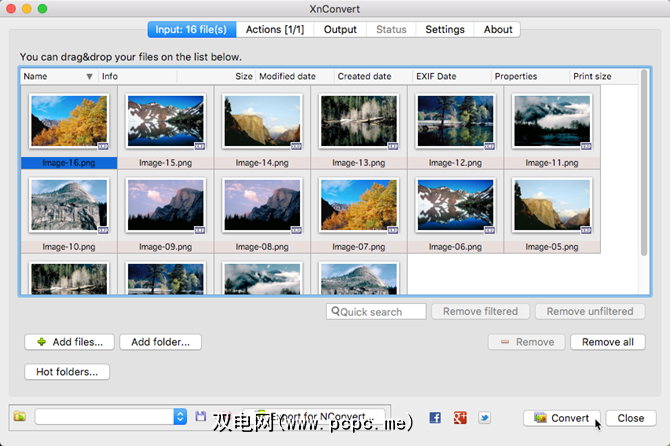Image resolution: width=670 pixels, height=446 pixels.
Task: Click Remove filtered button
Action: coord(480,311)
